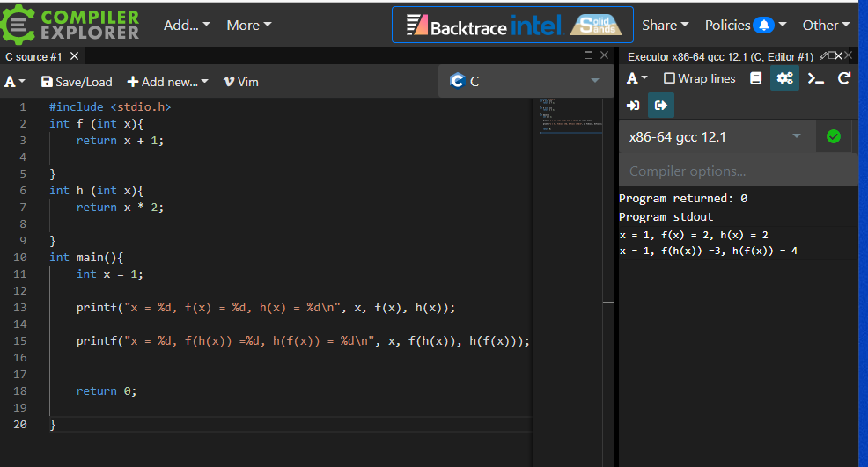Open the Libraries book icon
Screen dimensions: 868x467
755,78
